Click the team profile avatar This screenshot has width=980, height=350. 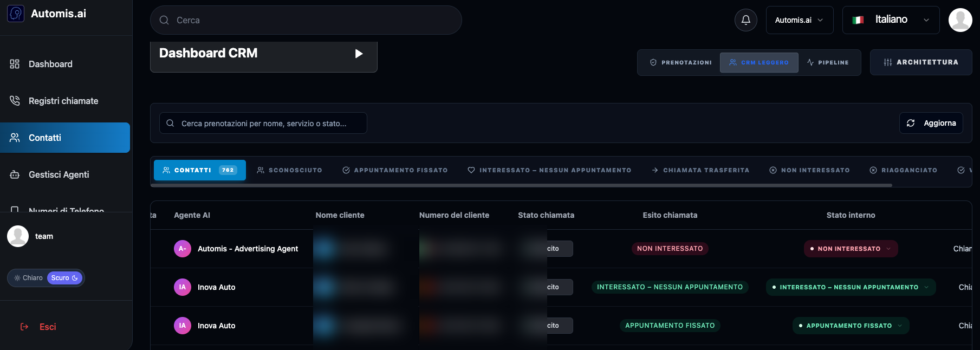[x=18, y=236]
